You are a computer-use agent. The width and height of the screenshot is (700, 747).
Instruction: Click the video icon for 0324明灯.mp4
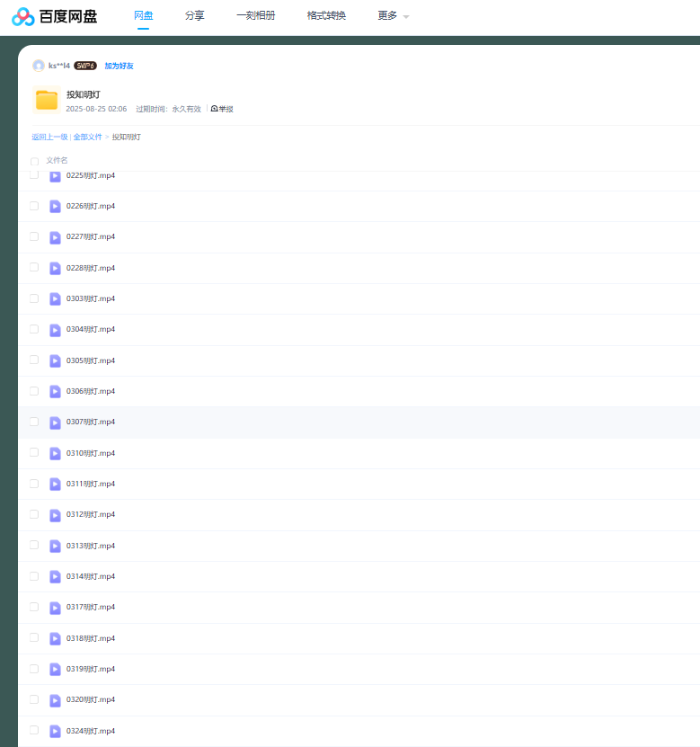[55, 731]
